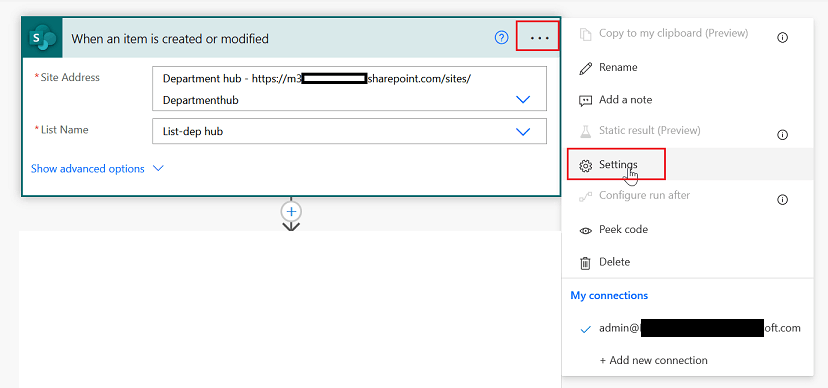Click the 'List-dep hub' list name value
Screen dimensions: 828x388
(193, 132)
